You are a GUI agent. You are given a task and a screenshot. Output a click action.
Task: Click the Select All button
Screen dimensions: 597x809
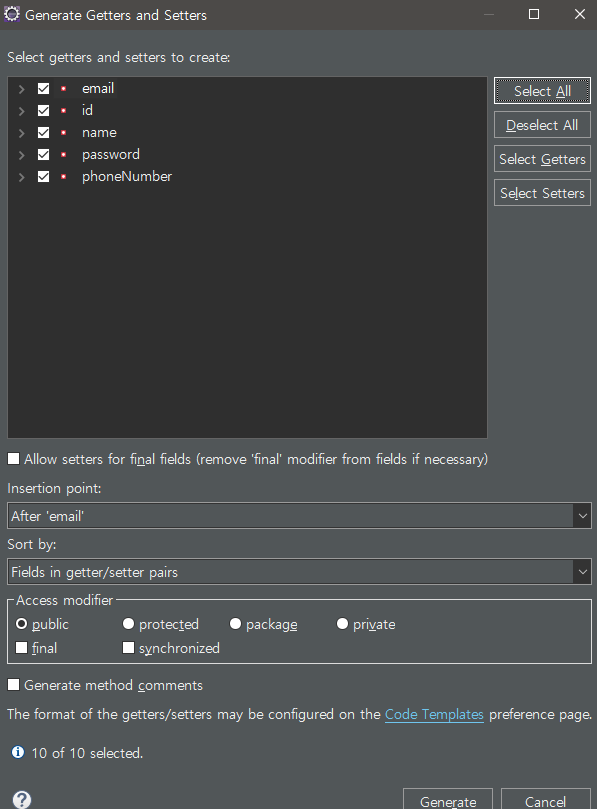(542, 91)
